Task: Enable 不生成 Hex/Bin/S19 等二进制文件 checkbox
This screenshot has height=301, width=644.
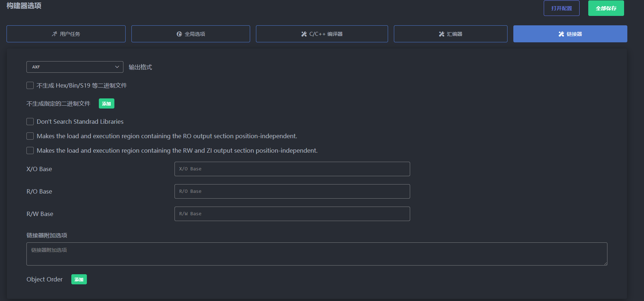Action: coord(30,85)
